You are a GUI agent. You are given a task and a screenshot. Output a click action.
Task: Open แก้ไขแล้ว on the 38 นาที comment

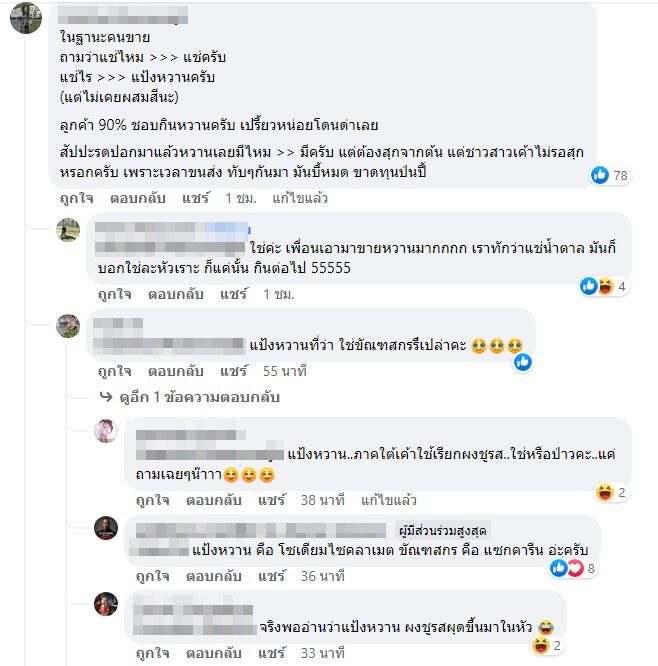[389, 500]
